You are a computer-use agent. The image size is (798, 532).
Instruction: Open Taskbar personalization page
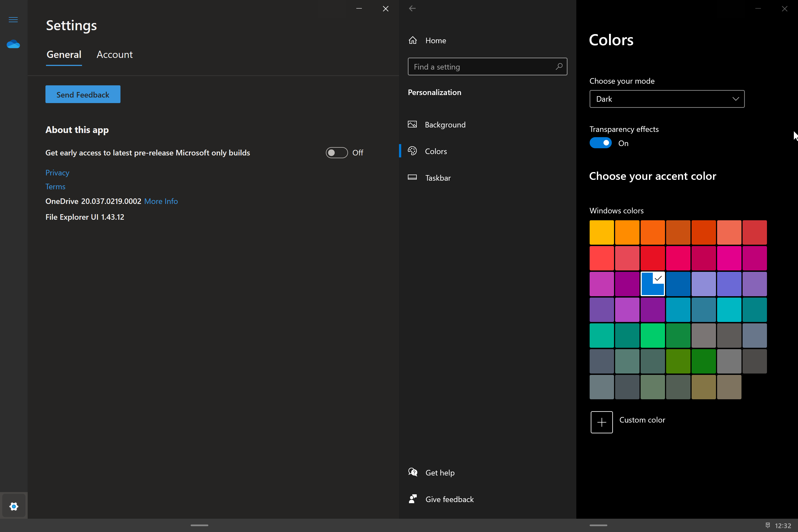[x=438, y=178]
